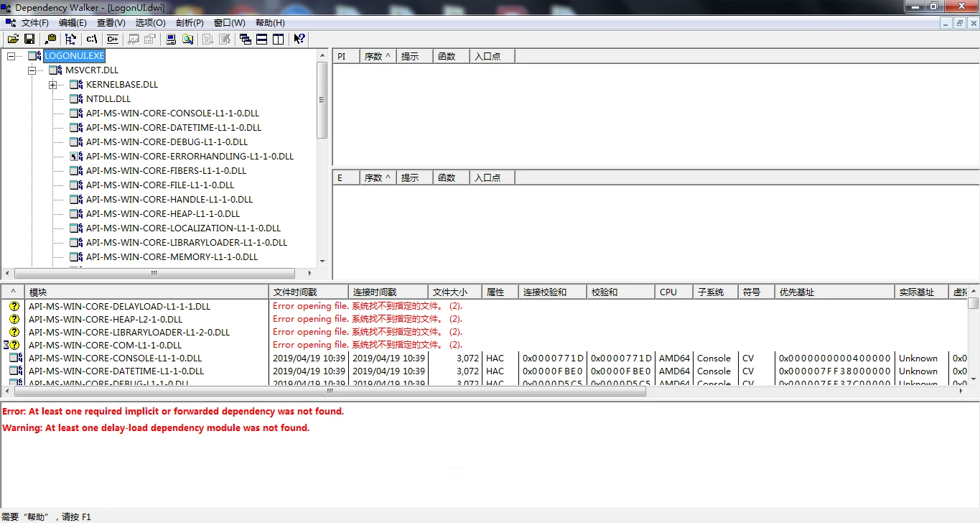Click the E column header in exports pane
Viewport: 980px width, 523px height.
[346, 177]
